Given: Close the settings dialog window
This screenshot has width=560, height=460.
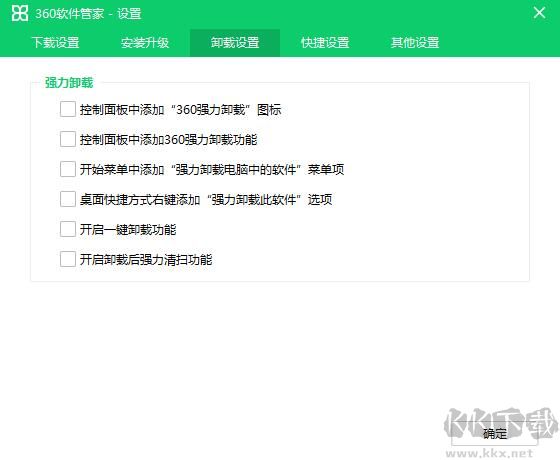Looking at the screenshot, I should coord(539,13).
